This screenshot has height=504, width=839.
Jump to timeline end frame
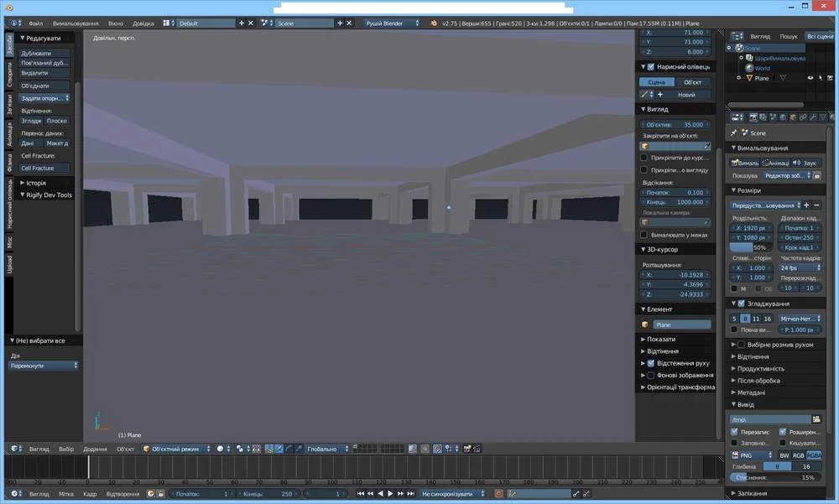411,493
